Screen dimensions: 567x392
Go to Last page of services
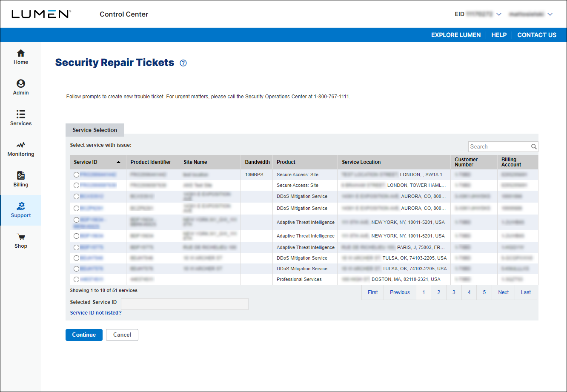tap(526, 292)
